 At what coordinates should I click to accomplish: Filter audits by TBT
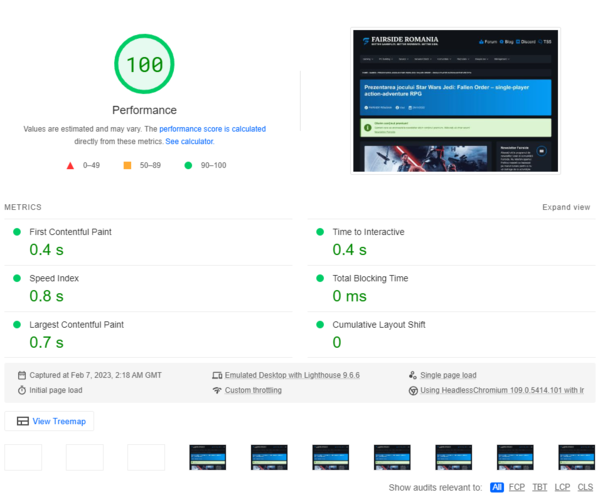click(540, 487)
